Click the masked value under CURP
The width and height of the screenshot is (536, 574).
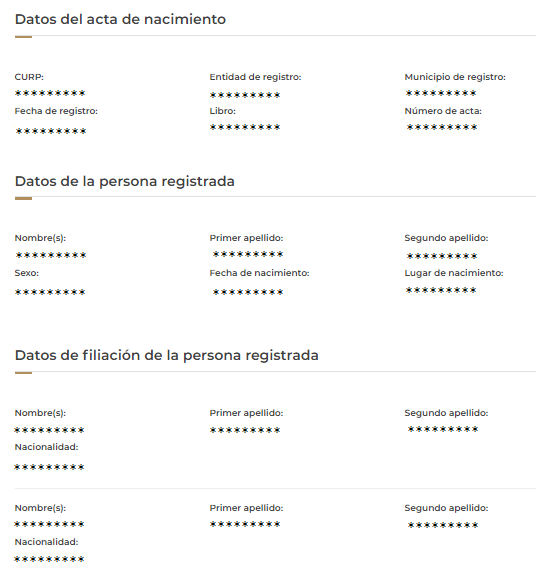click(x=50, y=93)
